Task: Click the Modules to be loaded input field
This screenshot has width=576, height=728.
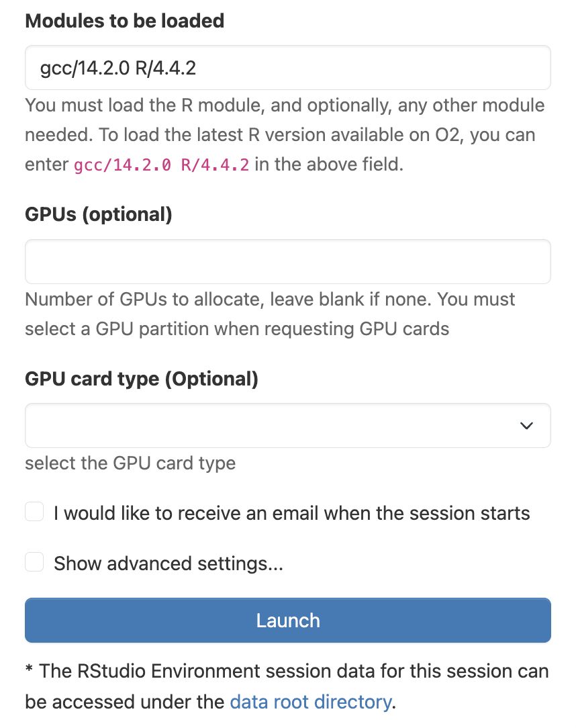Action: (287, 68)
